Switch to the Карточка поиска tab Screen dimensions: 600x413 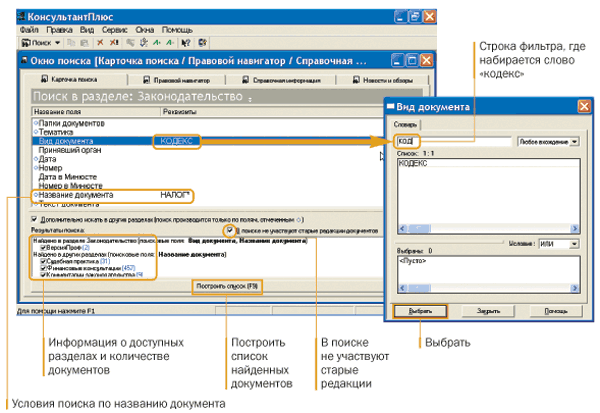[x=75, y=79]
